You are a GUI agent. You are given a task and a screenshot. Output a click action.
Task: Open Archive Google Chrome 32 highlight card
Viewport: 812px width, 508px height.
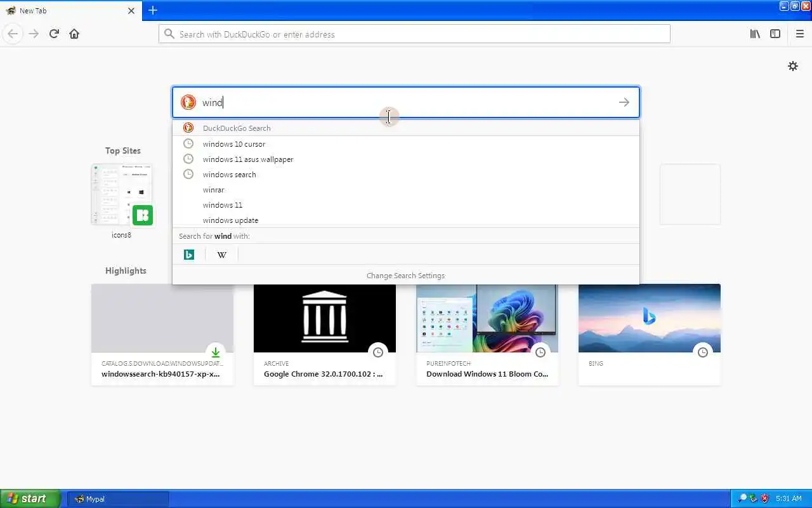[325, 335]
